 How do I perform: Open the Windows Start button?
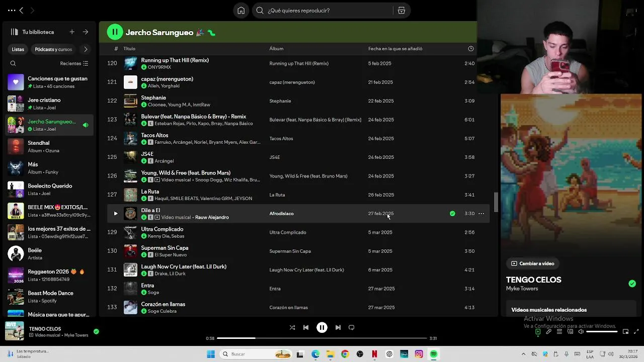click(x=211, y=354)
